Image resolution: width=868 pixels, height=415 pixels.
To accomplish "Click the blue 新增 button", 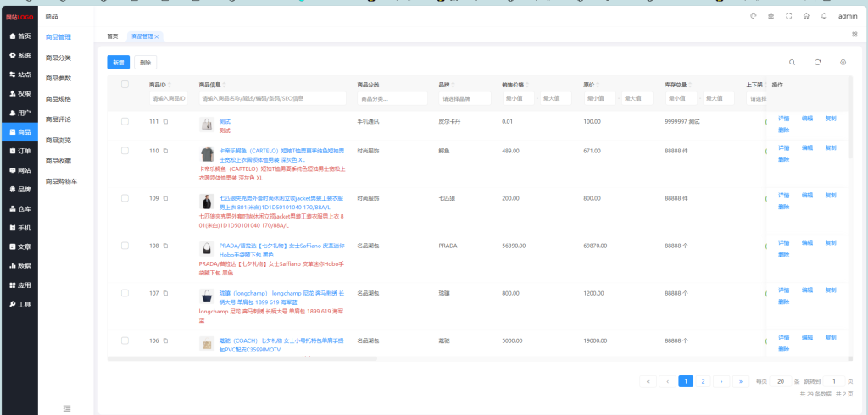I will tap(119, 62).
